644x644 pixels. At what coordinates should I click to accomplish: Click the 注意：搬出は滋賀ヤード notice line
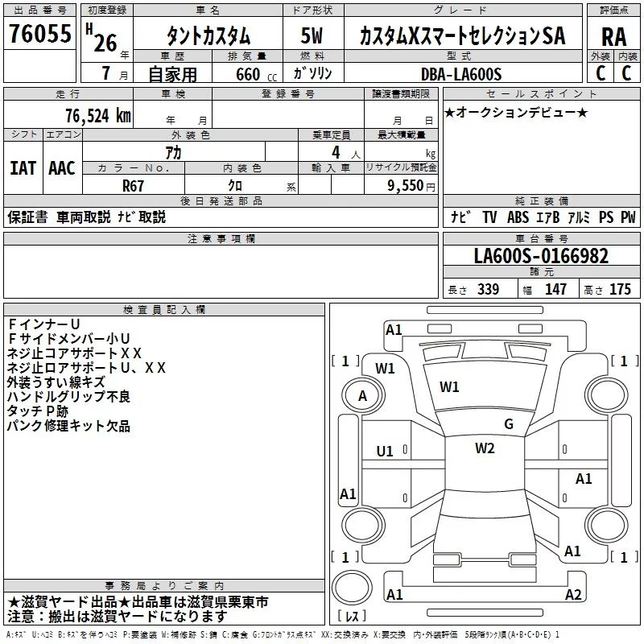click(117, 617)
